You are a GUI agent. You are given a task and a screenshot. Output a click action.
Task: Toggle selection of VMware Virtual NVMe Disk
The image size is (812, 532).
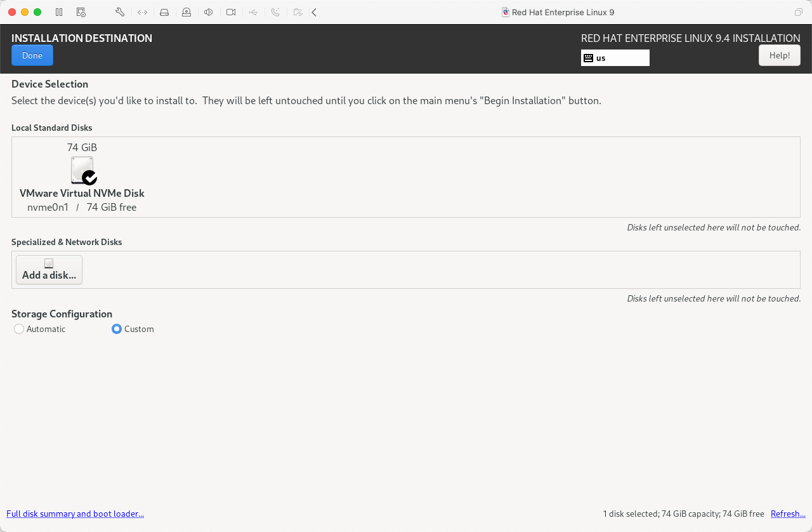coord(82,171)
